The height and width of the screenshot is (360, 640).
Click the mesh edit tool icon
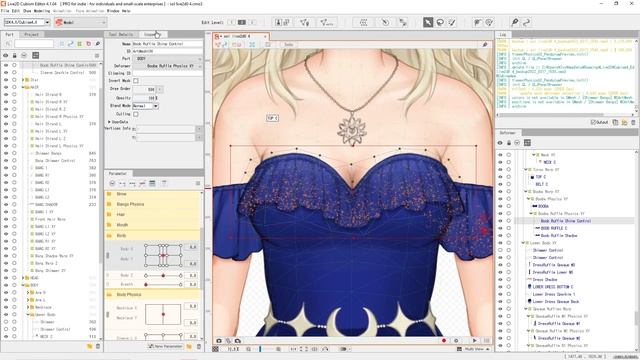tap(304, 22)
